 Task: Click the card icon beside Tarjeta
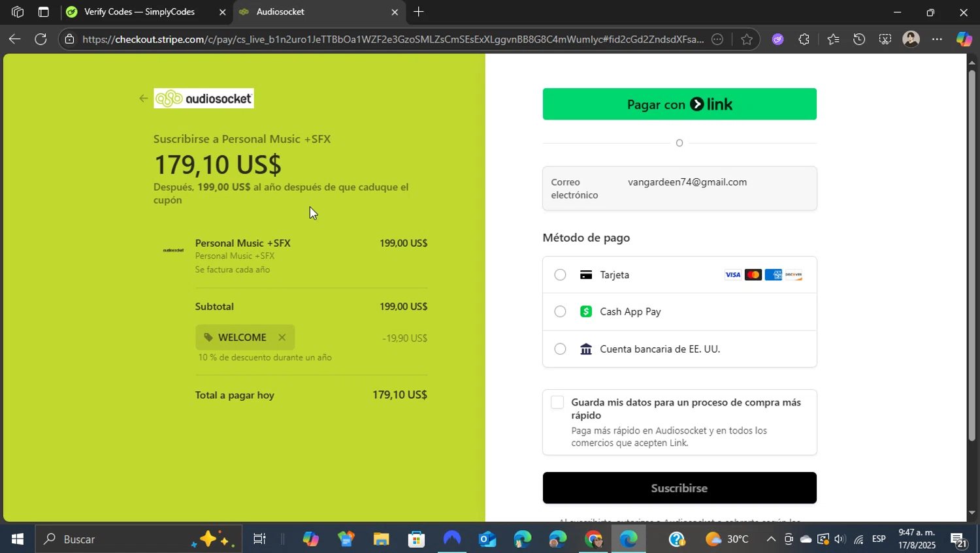pos(586,275)
